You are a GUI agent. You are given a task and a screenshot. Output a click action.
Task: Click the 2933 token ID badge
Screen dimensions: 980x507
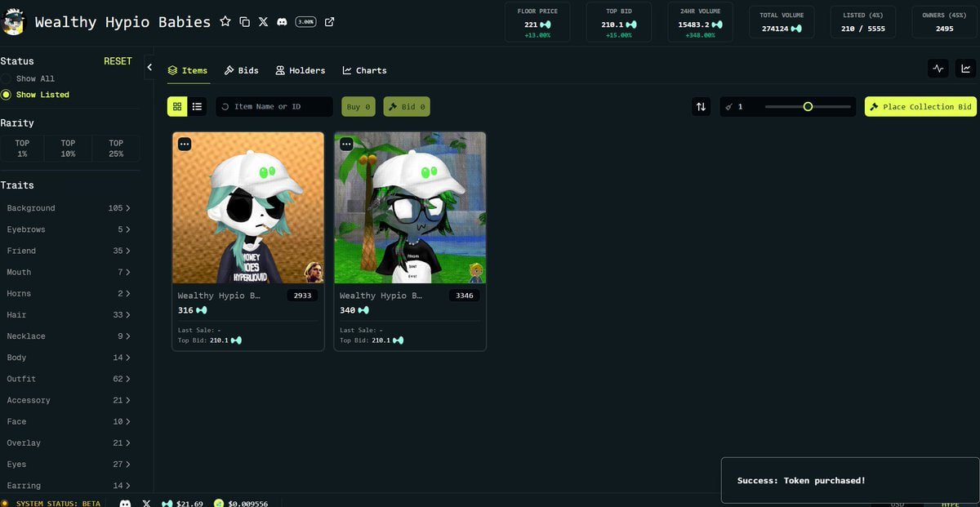(302, 296)
